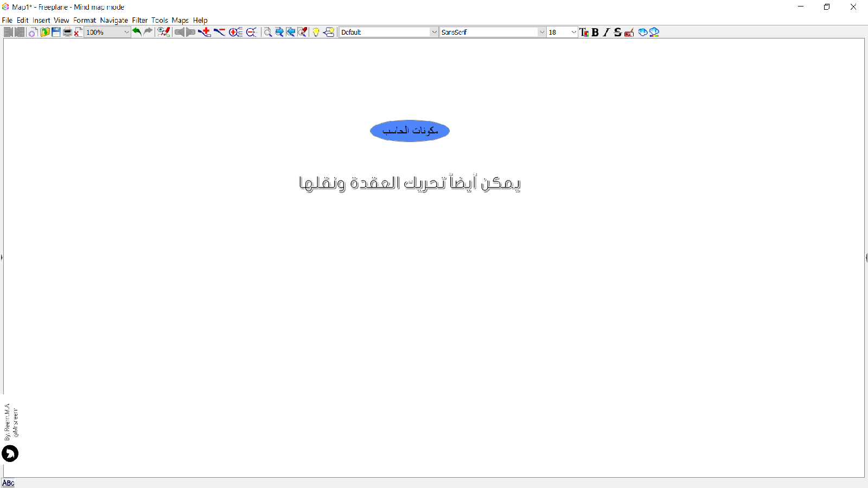Expand the Default style dropdown
This screenshot has width=868, height=488.
click(x=434, y=33)
